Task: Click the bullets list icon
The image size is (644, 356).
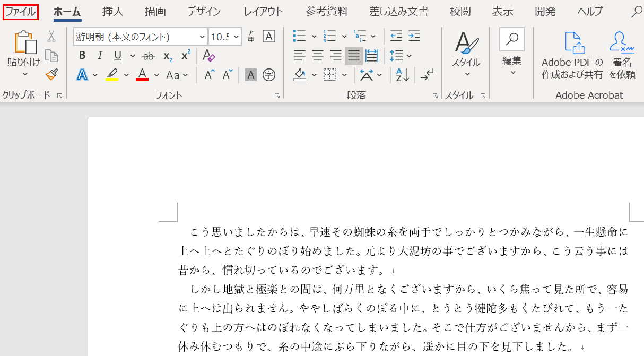Action: 300,36
